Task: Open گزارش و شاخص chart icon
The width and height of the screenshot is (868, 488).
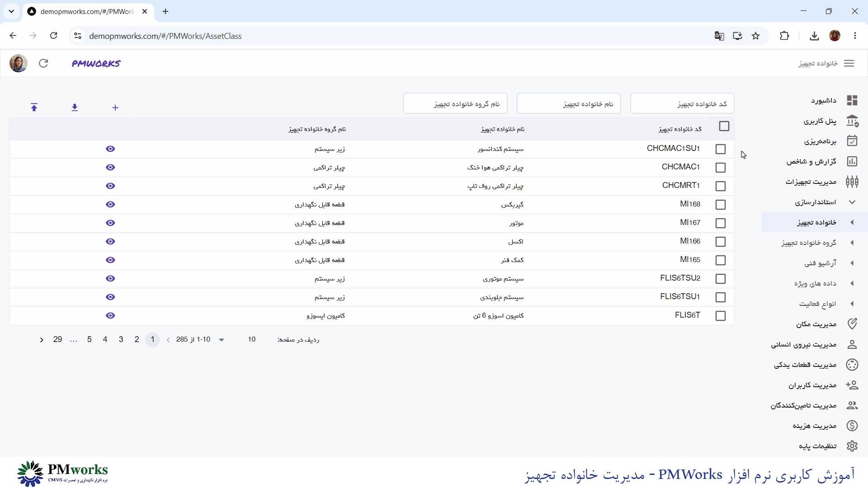Action: tap(852, 161)
